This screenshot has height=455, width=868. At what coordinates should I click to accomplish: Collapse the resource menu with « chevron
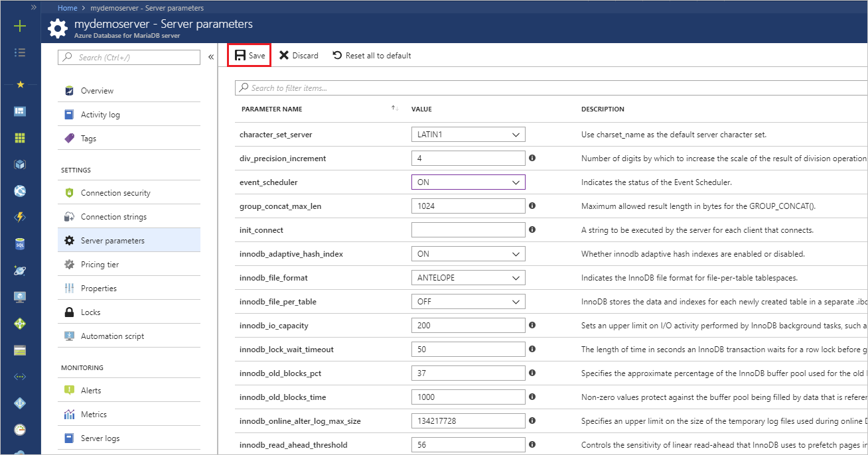tap(210, 57)
